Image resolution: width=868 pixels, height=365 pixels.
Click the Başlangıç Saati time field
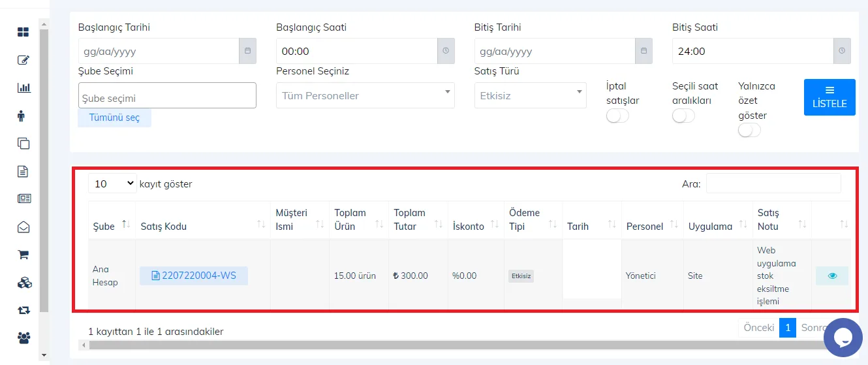pyautogui.click(x=356, y=51)
